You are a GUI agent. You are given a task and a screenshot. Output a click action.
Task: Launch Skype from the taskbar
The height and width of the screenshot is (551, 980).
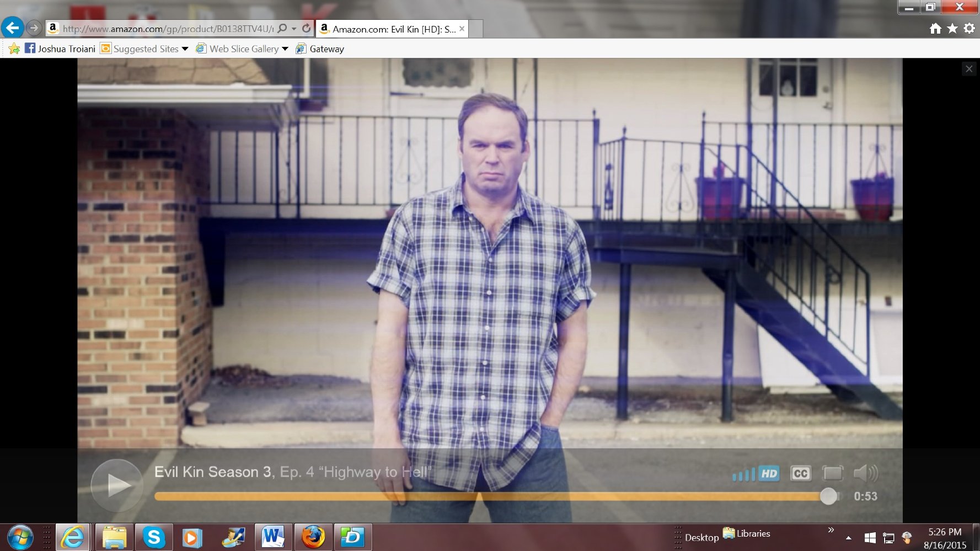[154, 537]
